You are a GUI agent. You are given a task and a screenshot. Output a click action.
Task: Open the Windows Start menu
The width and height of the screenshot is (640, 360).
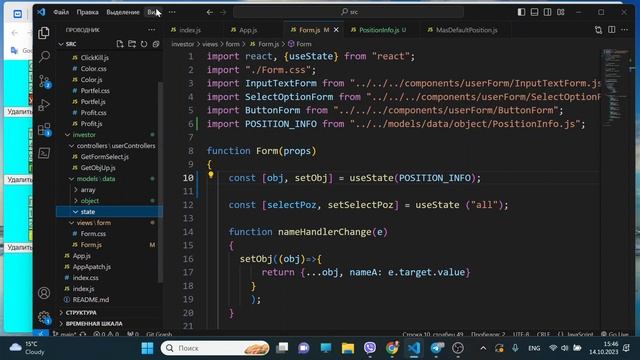(147, 348)
